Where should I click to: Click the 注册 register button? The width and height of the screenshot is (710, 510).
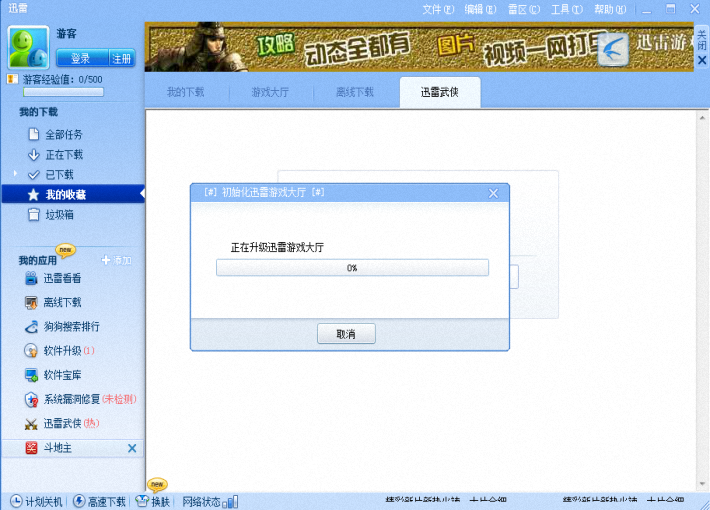point(121,58)
